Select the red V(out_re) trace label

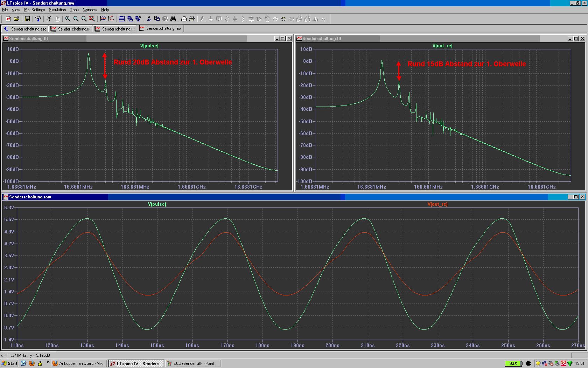pyautogui.click(x=437, y=204)
